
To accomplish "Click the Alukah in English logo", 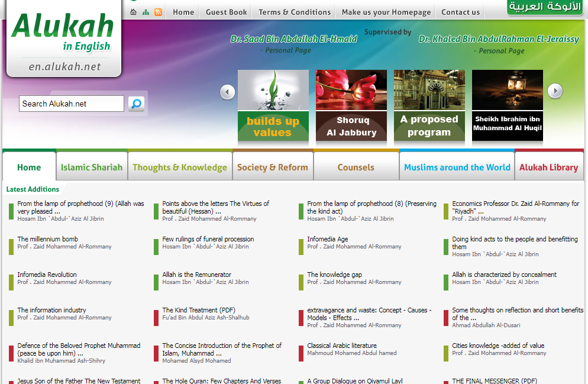I will tap(63, 39).
